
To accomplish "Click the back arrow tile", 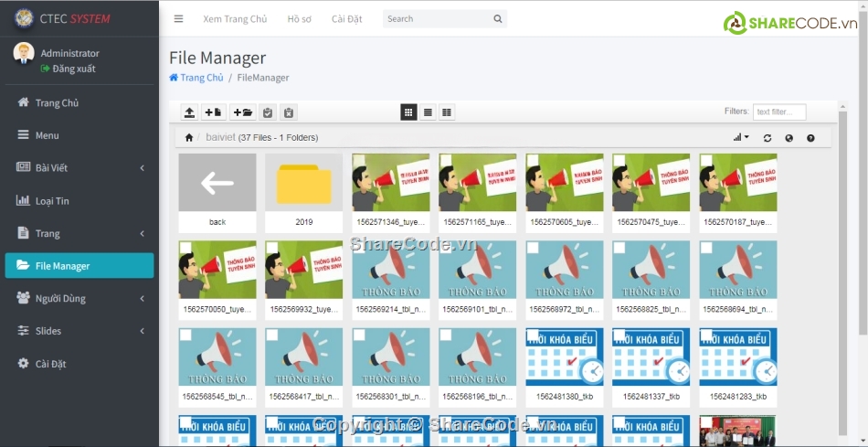I will click(217, 183).
